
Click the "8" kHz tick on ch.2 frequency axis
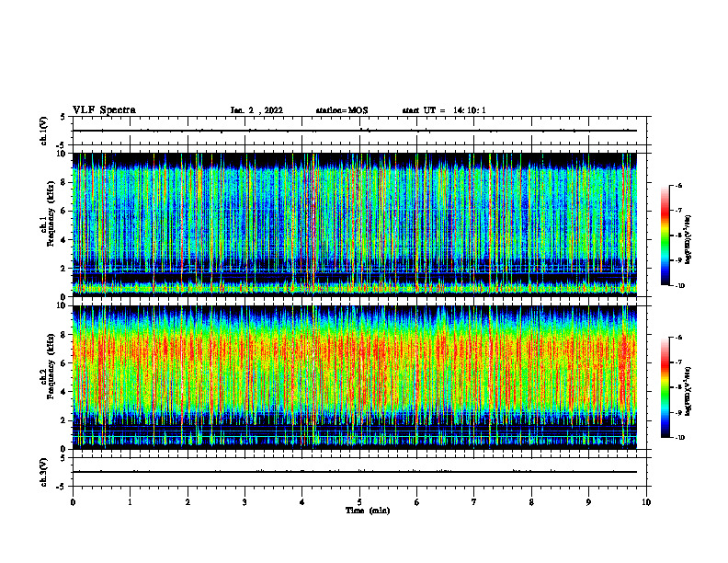(64, 335)
